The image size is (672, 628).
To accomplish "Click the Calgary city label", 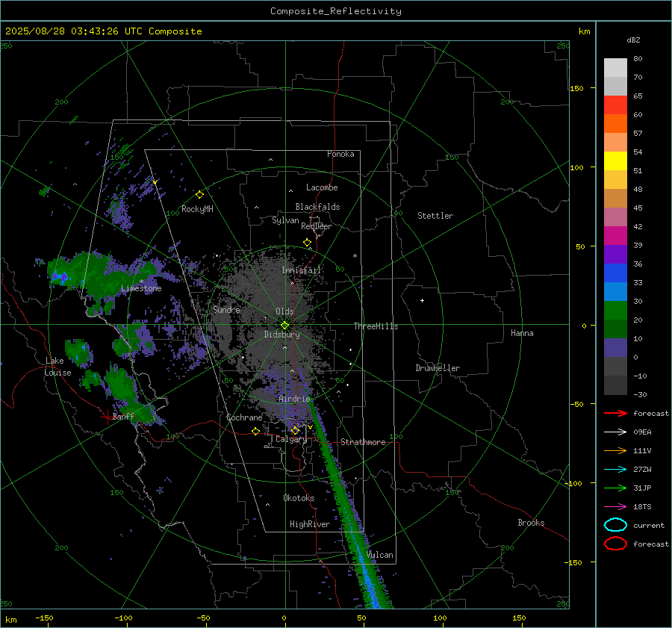I will [x=291, y=439].
